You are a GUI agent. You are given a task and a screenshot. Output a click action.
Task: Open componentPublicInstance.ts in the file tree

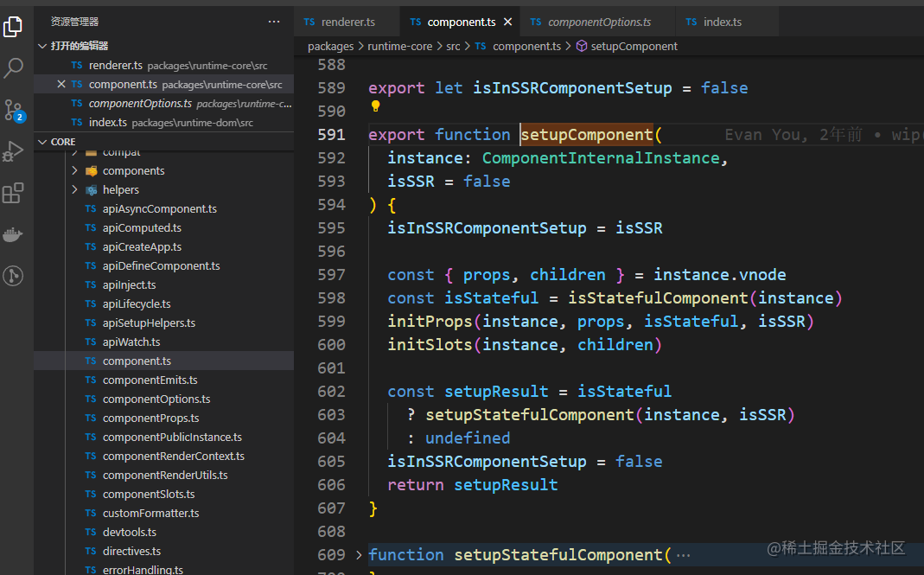[x=164, y=437]
